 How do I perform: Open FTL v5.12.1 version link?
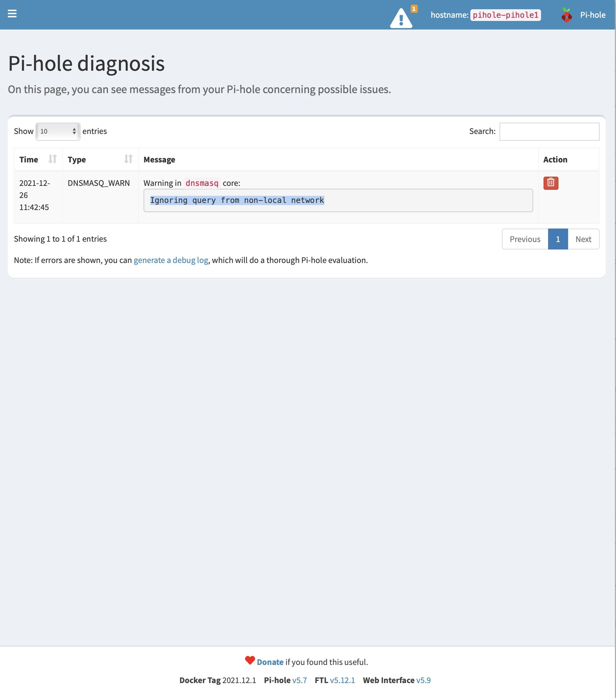click(x=342, y=680)
